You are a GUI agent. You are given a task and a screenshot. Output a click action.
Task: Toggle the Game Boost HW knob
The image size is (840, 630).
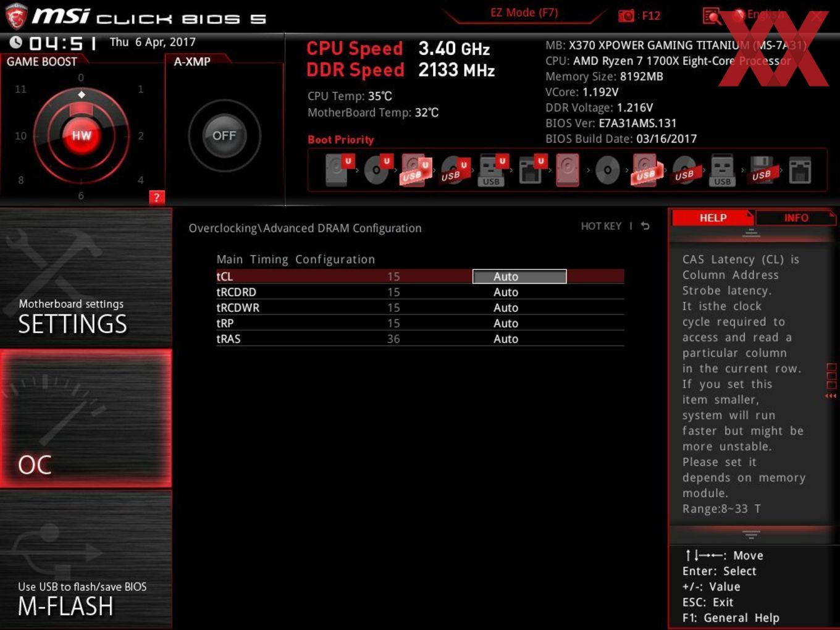81,135
